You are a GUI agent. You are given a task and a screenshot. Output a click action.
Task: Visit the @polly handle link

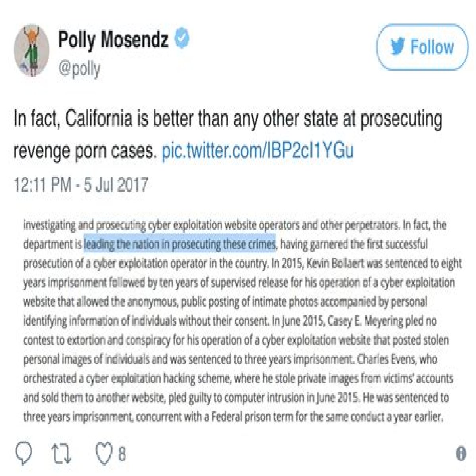point(80,68)
